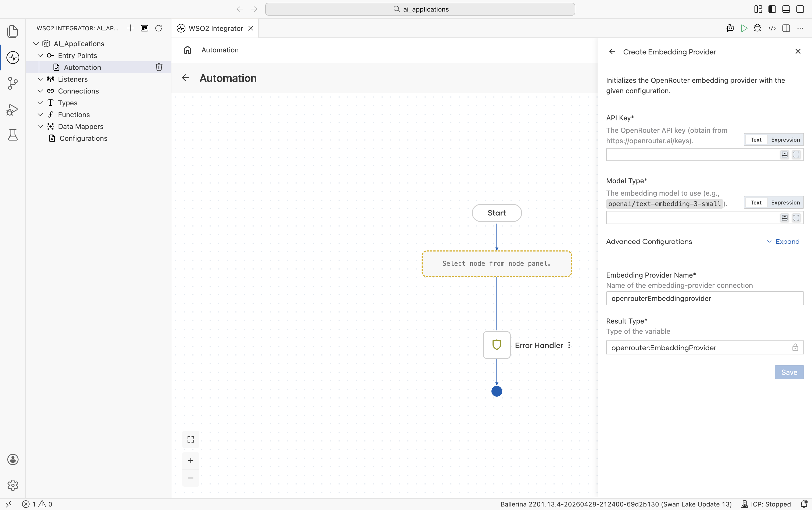Close the Create Embedding Provider panel
Screen dimensions: 812x510
[798, 51]
